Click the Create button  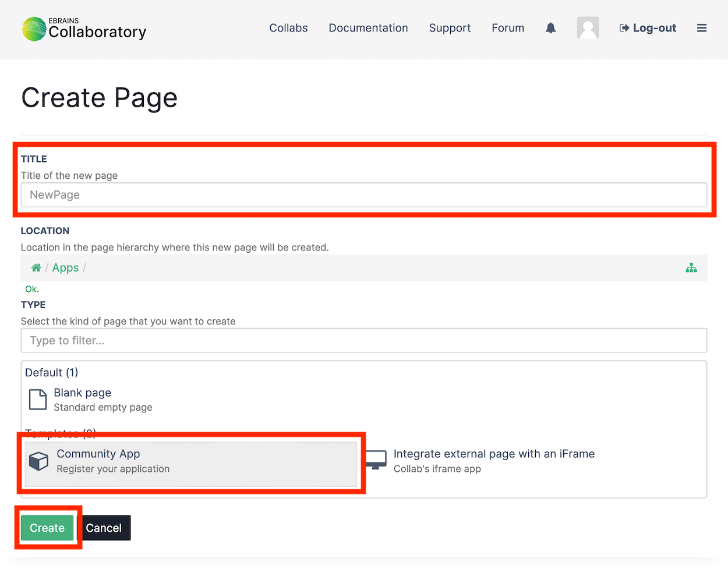click(47, 528)
